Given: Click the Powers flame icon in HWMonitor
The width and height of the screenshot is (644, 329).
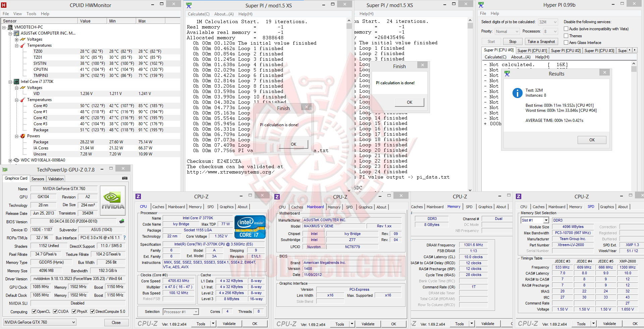Looking at the screenshot, I should 23,136.
